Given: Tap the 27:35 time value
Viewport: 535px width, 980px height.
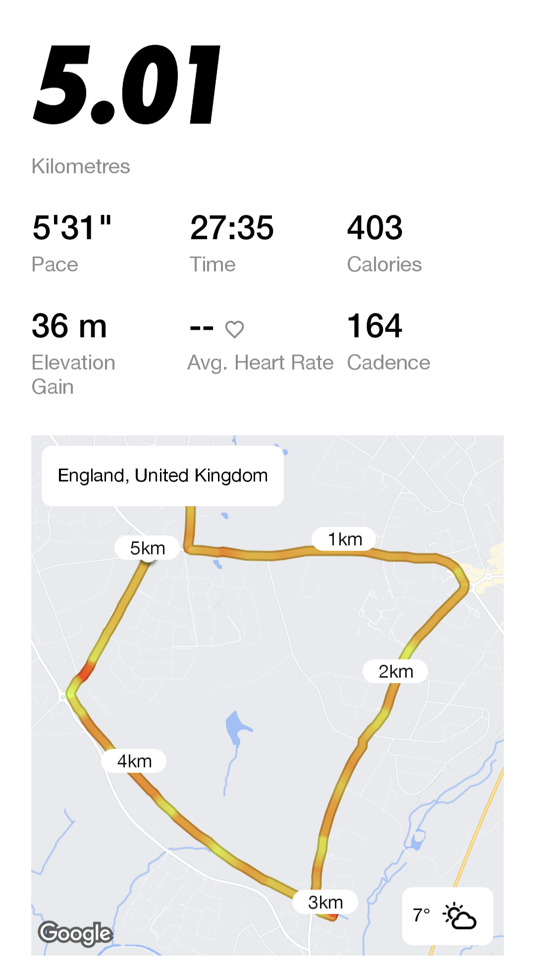Looking at the screenshot, I should coord(232,228).
